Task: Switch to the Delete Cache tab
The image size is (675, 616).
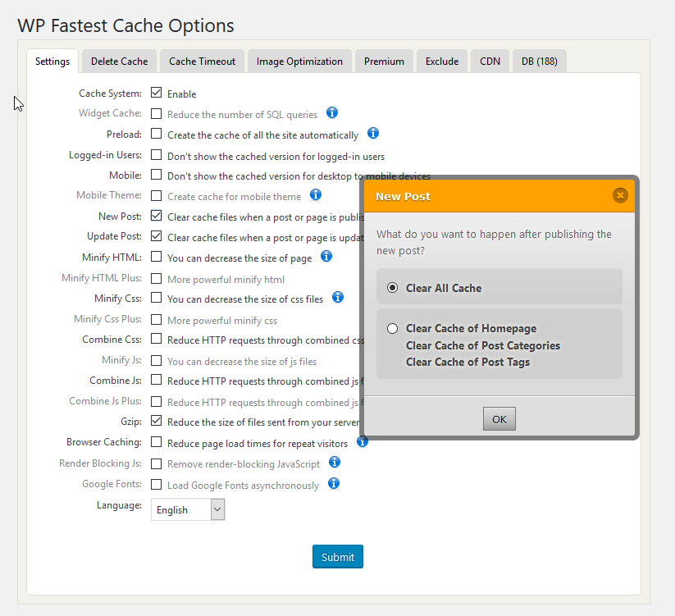Action: tap(120, 62)
